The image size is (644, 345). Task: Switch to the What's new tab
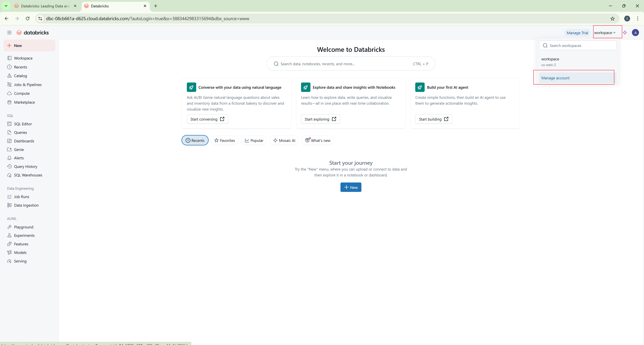pos(318,141)
